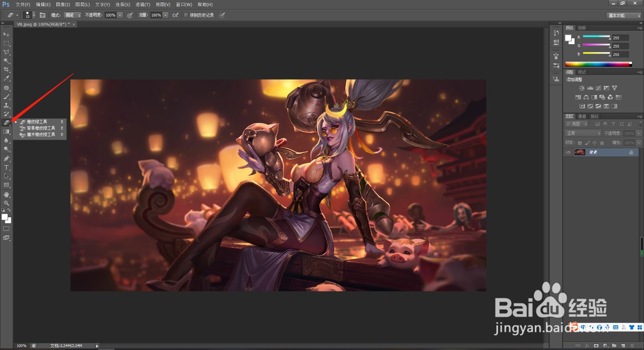Toggle lock position
Screen dimensions: 644x350
click(x=594, y=143)
